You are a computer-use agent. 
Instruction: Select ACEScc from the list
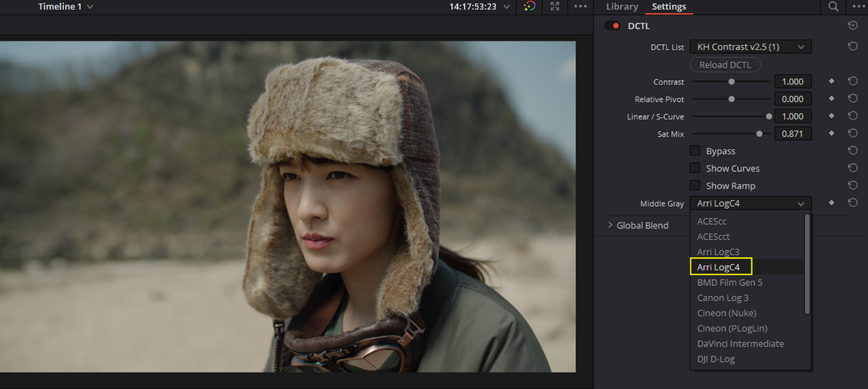tap(747, 221)
